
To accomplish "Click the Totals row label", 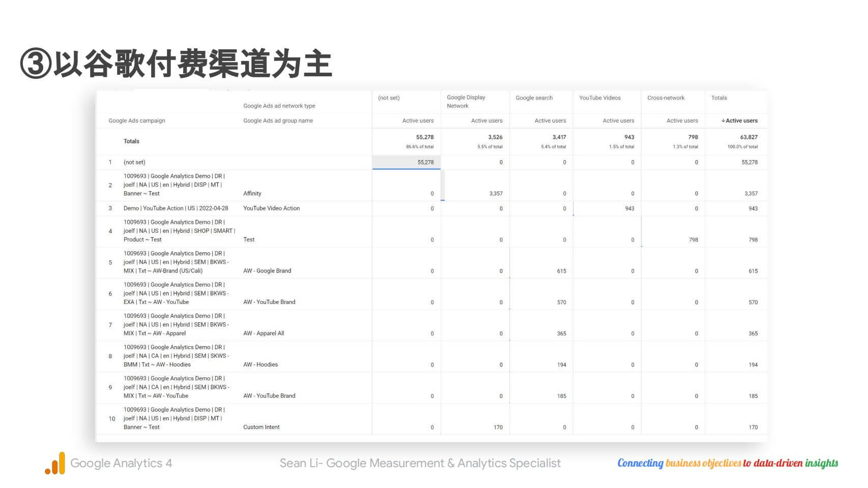I will (131, 141).
